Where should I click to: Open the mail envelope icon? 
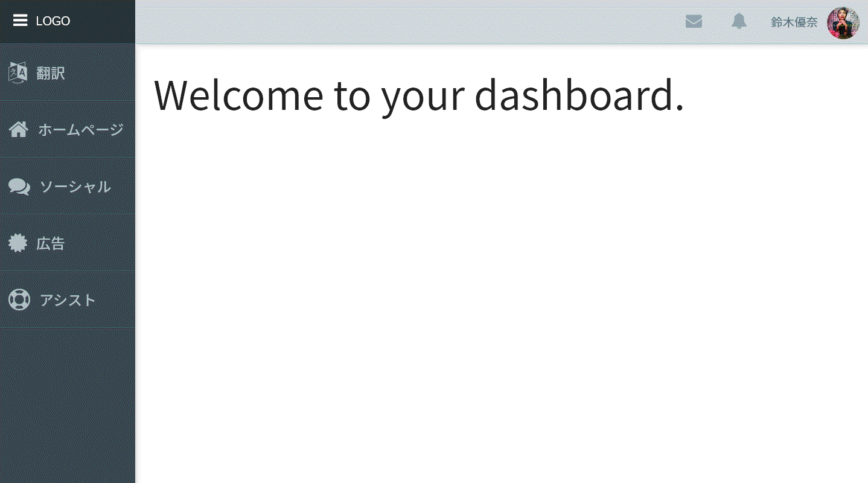click(x=694, y=21)
